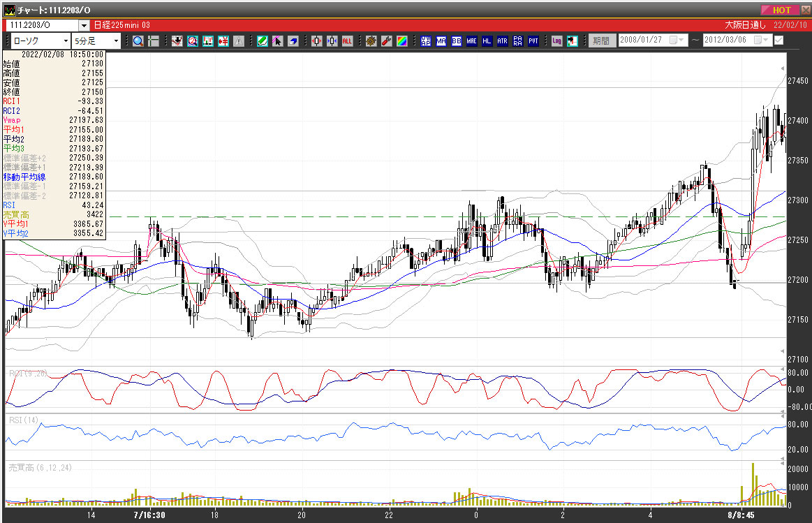The height and width of the screenshot is (523, 812).
Task: Click the 22/02/10 date label
Action: point(790,25)
